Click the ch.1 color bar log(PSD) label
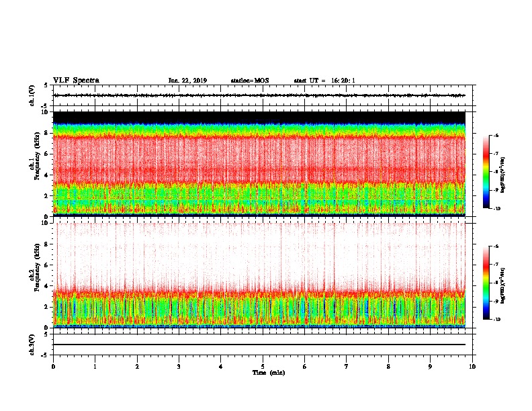Image resolution: width=532 pixels, height=411 pixels. pyautogui.click(x=503, y=175)
